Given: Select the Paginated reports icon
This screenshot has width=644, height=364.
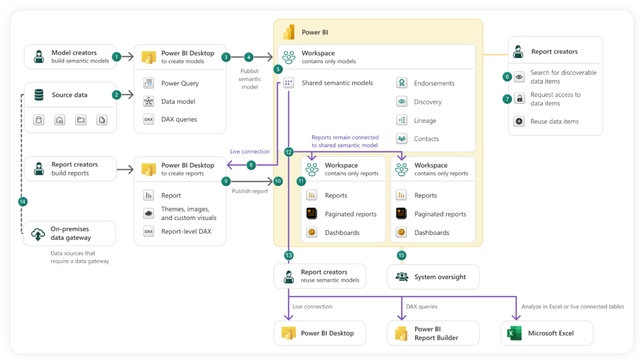Looking at the screenshot, I should coord(313,213).
